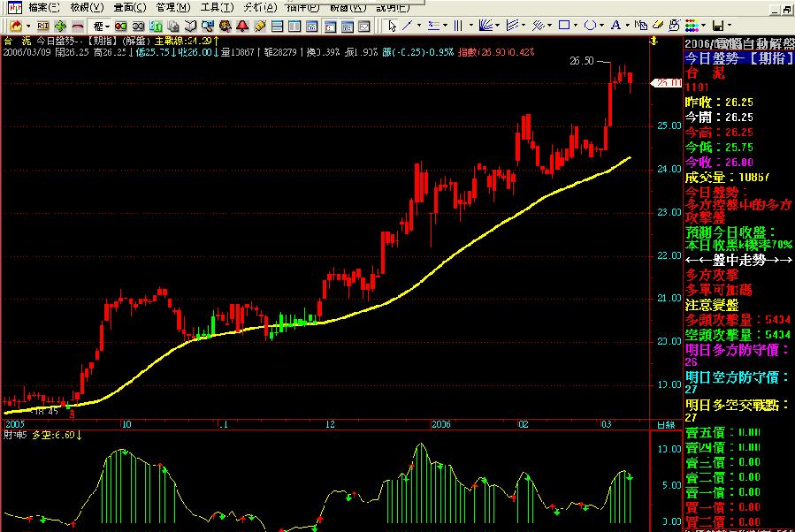
Task: Open the 檔案 (File) menu
Action: coord(43,7)
